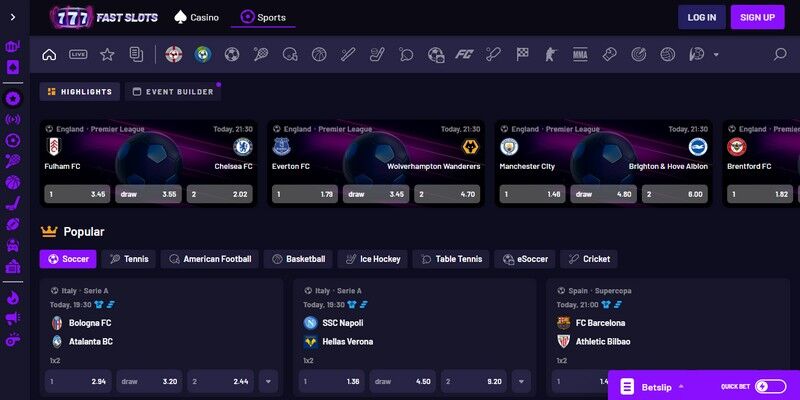Select sidebar basketball icon
The height and width of the screenshot is (400, 800).
point(13,182)
